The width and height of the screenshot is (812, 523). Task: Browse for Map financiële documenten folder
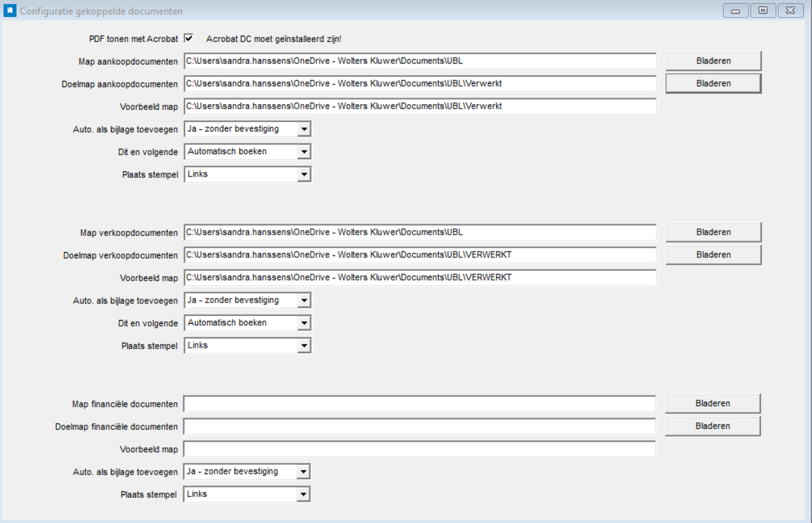[x=713, y=403]
